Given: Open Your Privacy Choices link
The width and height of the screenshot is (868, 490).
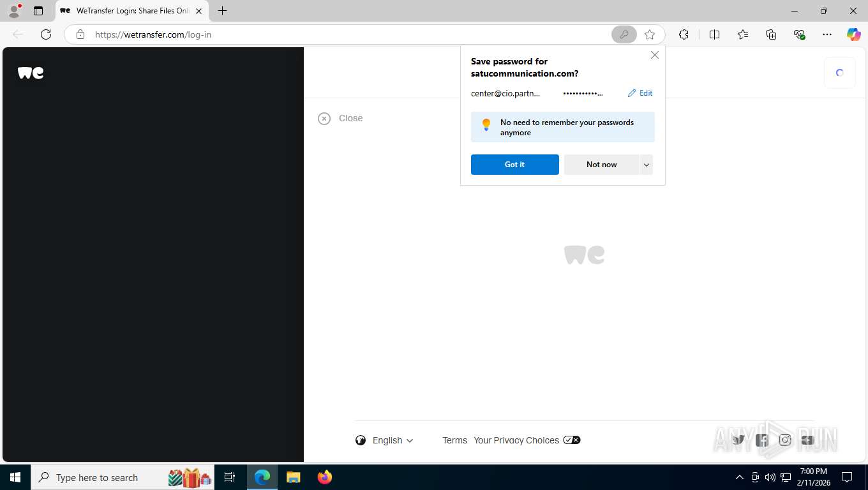Looking at the screenshot, I should [x=516, y=440].
